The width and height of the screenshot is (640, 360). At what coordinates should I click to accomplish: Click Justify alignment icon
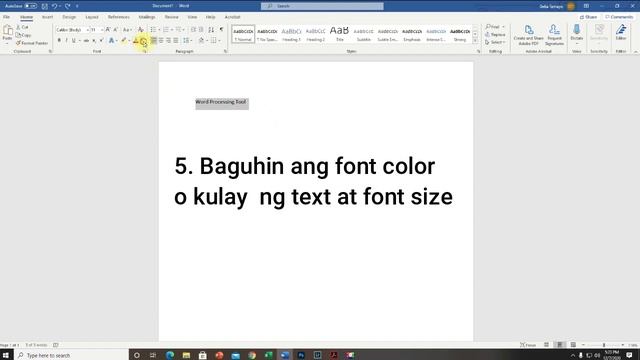(x=176, y=40)
